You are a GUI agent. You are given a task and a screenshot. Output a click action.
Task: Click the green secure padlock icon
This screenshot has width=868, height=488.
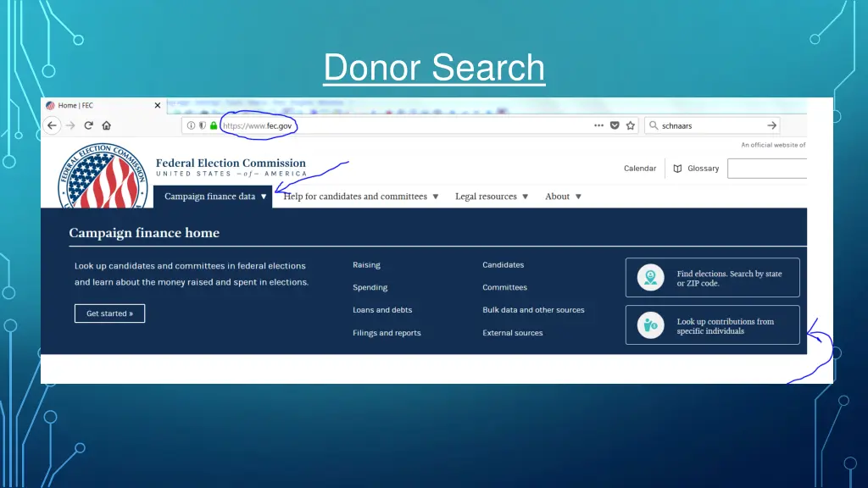(214, 125)
